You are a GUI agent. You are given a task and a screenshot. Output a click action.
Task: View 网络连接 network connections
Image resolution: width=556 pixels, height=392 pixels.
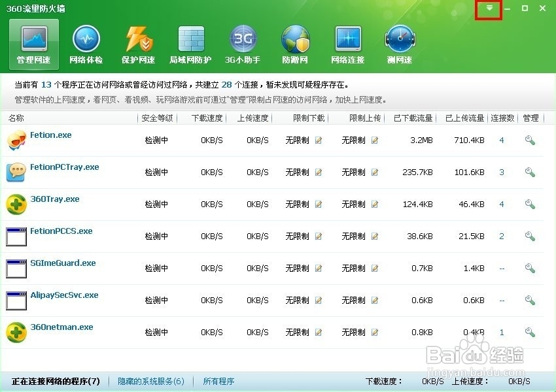347,42
